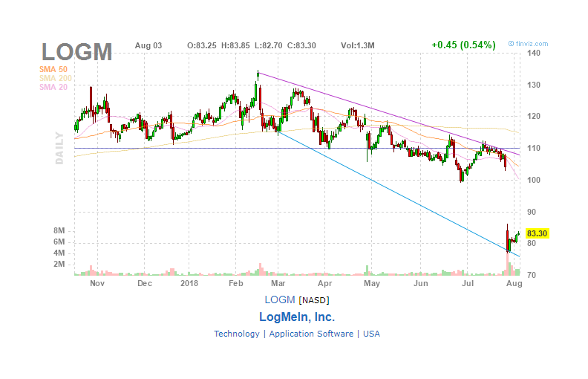The image size is (588, 379).
Task: Select the USA country link
Action: (371, 334)
